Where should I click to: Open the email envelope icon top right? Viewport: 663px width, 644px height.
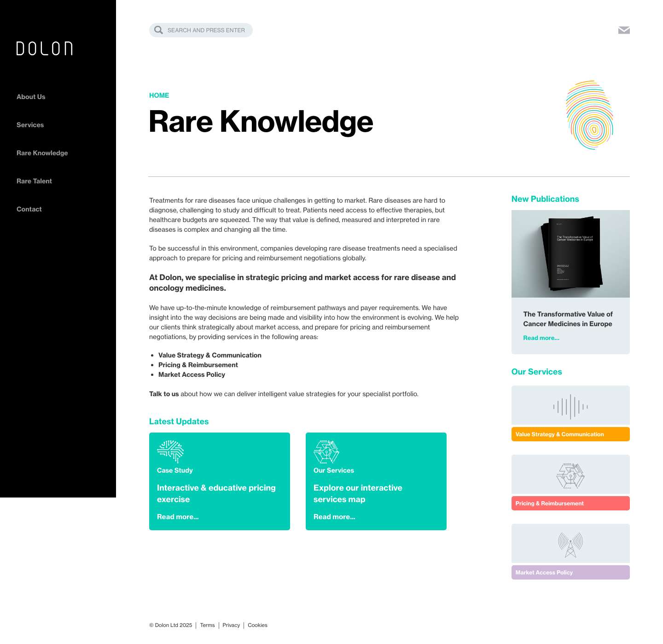(x=624, y=30)
